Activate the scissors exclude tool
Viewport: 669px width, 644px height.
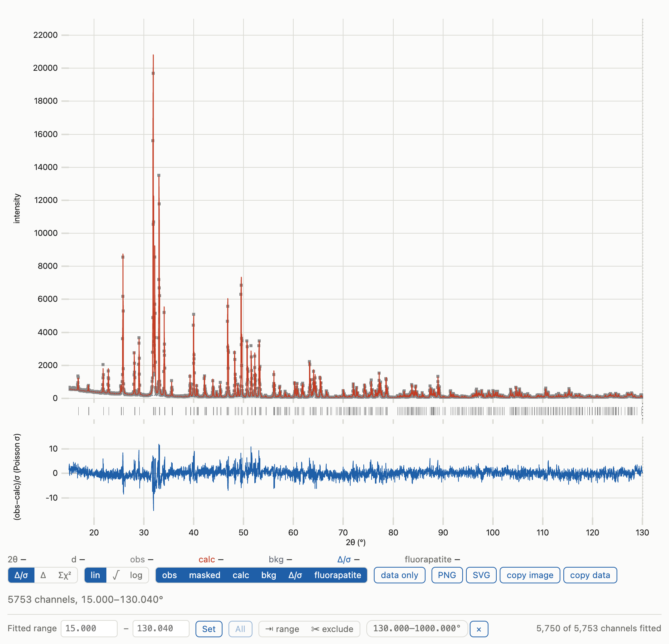332,629
